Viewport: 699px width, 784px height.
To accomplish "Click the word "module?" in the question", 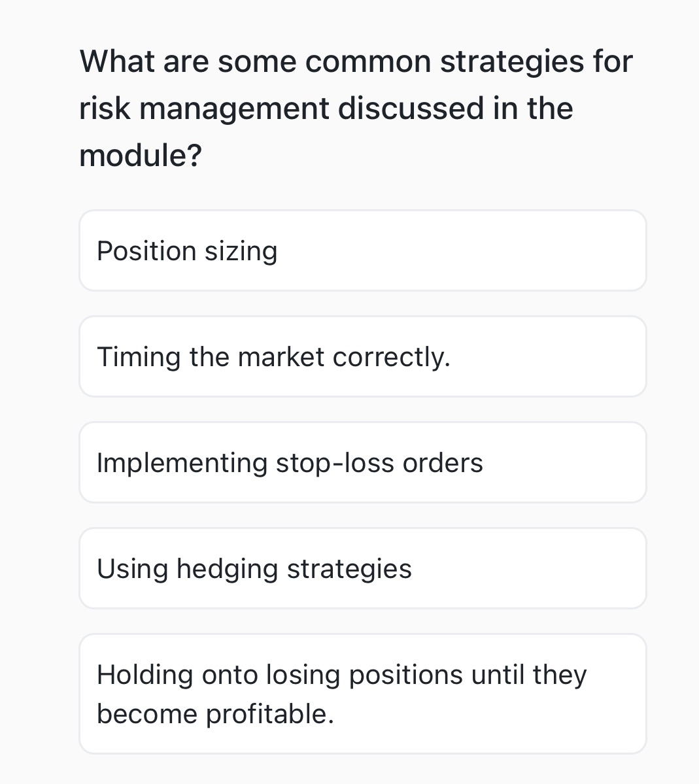I will tap(140, 155).
